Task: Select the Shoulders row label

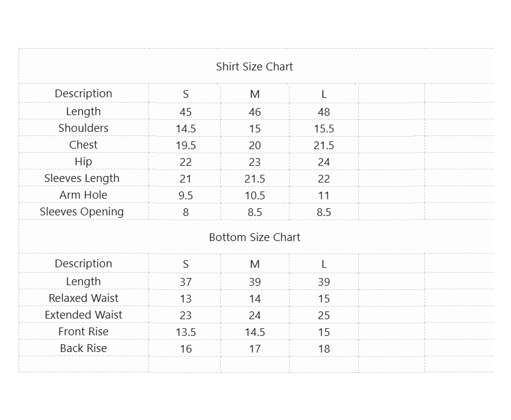Action: tap(84, 128)
